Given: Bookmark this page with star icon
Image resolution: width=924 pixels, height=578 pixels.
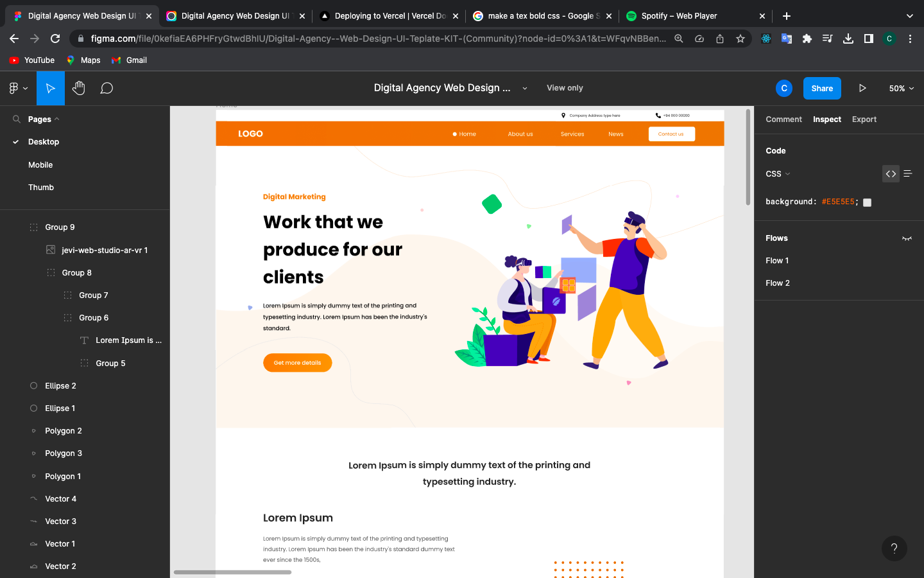Looking at the screenshot, I should (x=740, y=39).
